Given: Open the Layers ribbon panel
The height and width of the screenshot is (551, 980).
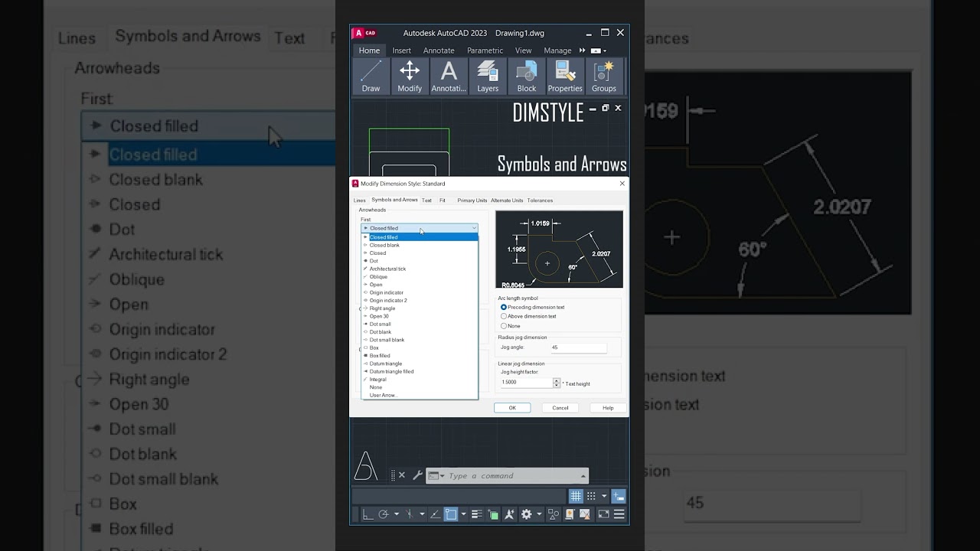Looking at the screenshot, I should (488, 77).
